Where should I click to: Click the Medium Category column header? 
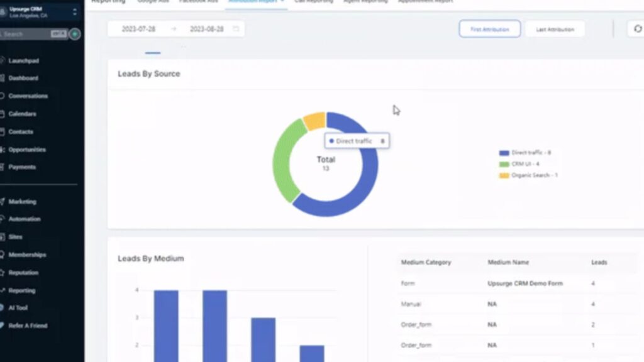coord(426,262)
